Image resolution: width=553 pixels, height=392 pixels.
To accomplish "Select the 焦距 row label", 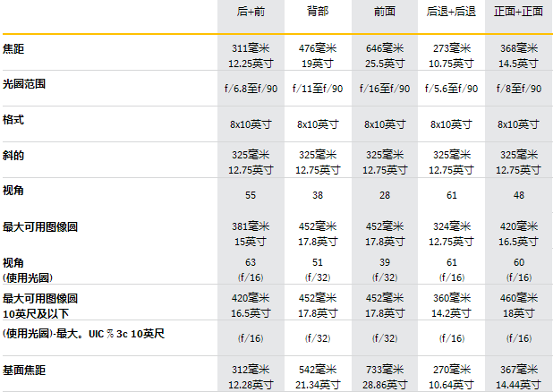I will click(13, 47).
